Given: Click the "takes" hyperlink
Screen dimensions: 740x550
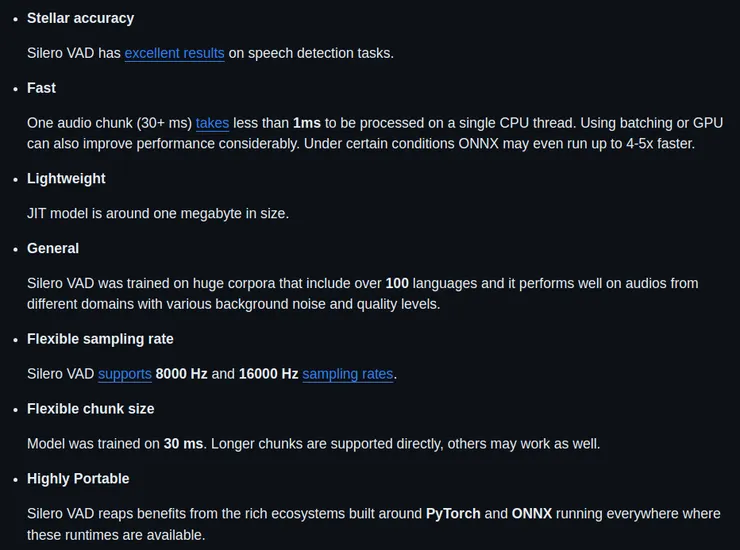Looking at the screenshot, I should [x=212, y=123].
